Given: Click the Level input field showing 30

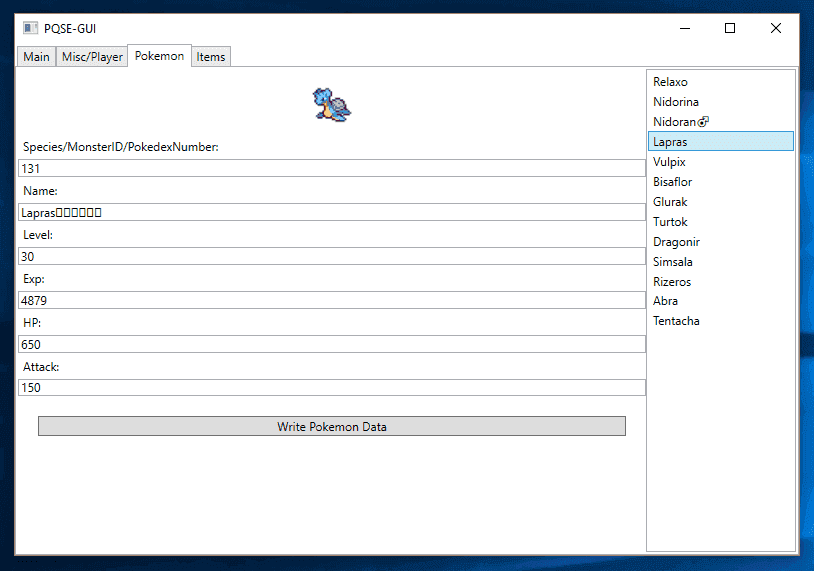Looking at the screenshot, I should click(332, 256).
